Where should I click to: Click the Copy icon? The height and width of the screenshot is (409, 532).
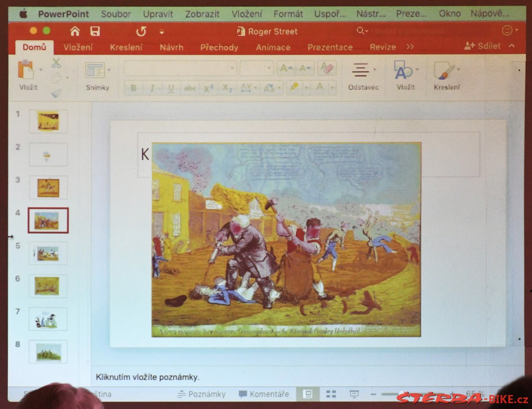point(56,78)
